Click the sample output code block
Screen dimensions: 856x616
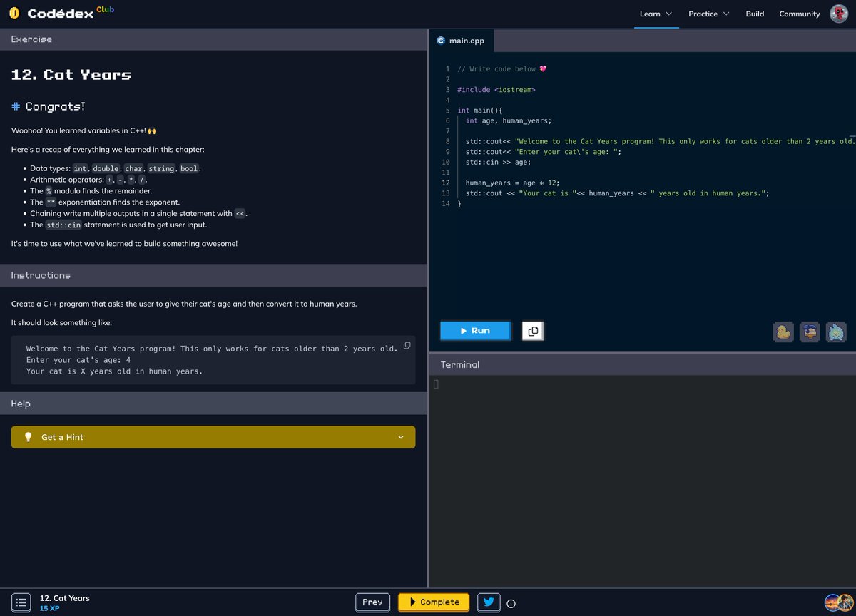point(213,360)
